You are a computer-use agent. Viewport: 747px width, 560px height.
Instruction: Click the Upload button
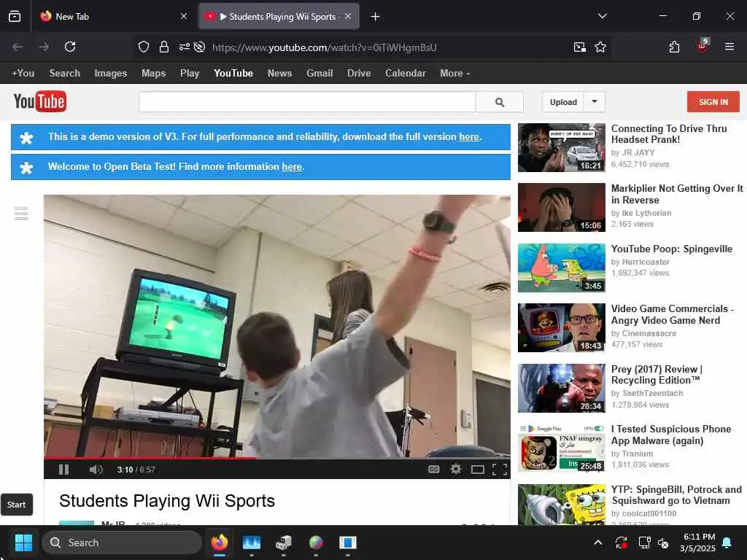[x=563, y=102]
